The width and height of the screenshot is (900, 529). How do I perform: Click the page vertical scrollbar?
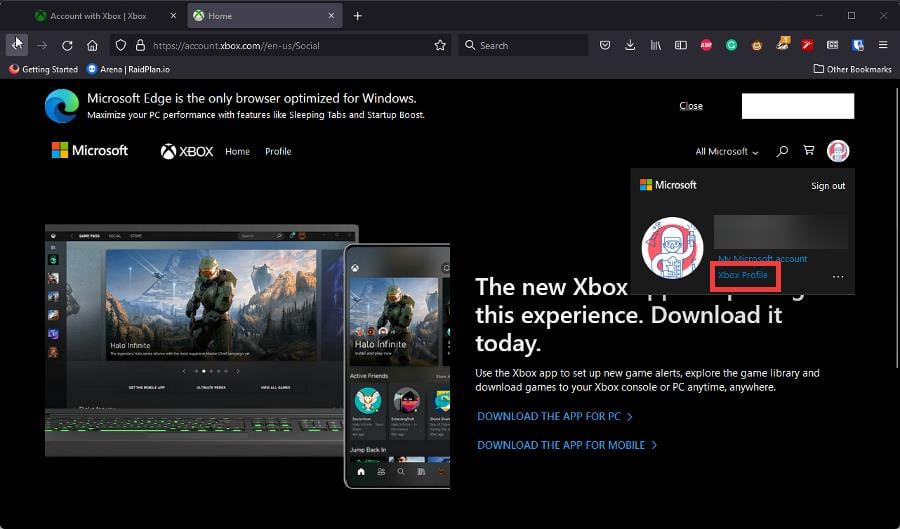tap(897, 228)
